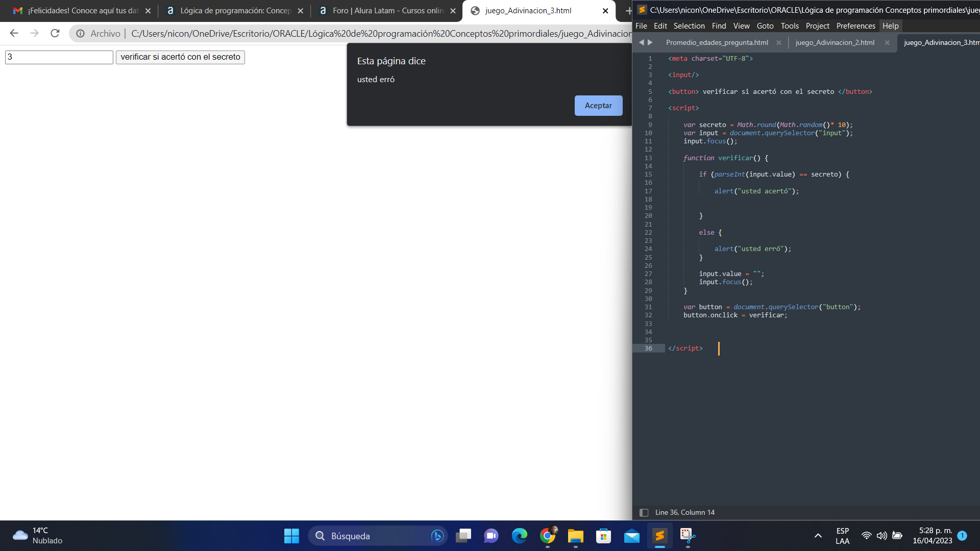Open the Find menu in Sublime Text
Viewport: 980px width, 551px height.
tap(719, 26)
